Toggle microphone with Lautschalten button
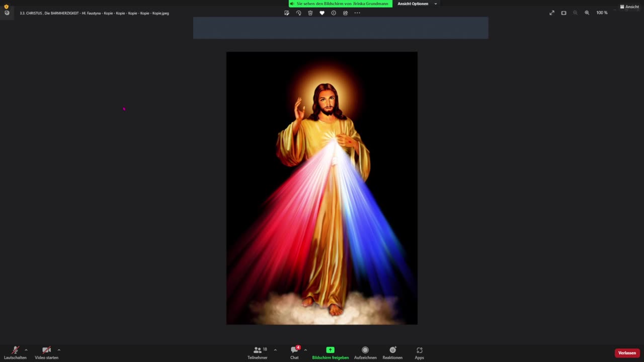The width and height of the screenshot is (644, 362). click(x=15, y=352)
